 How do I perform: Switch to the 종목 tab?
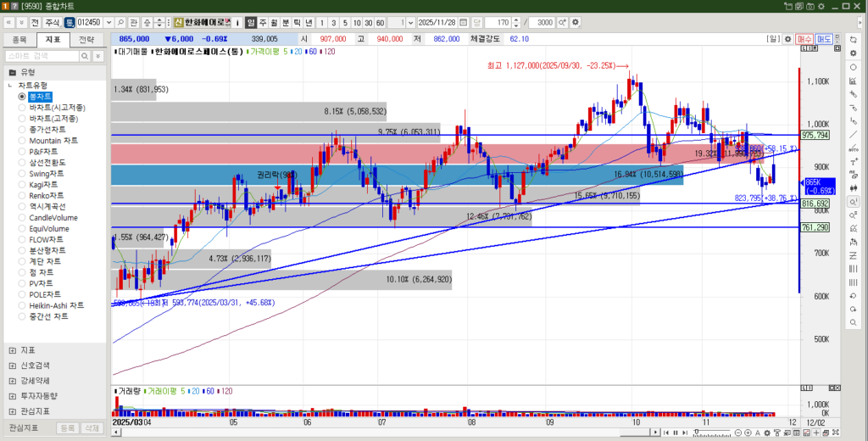coord(20,39)
